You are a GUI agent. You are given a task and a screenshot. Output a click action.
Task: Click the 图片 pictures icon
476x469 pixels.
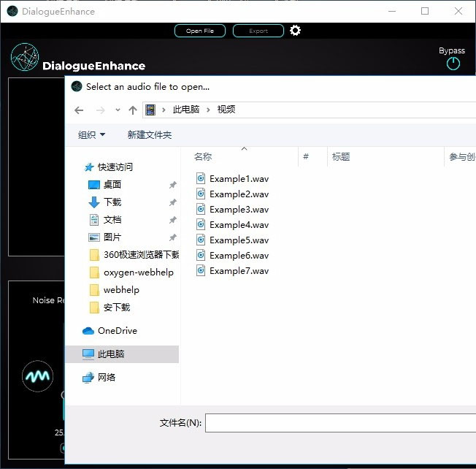click(x=93, y=237)
